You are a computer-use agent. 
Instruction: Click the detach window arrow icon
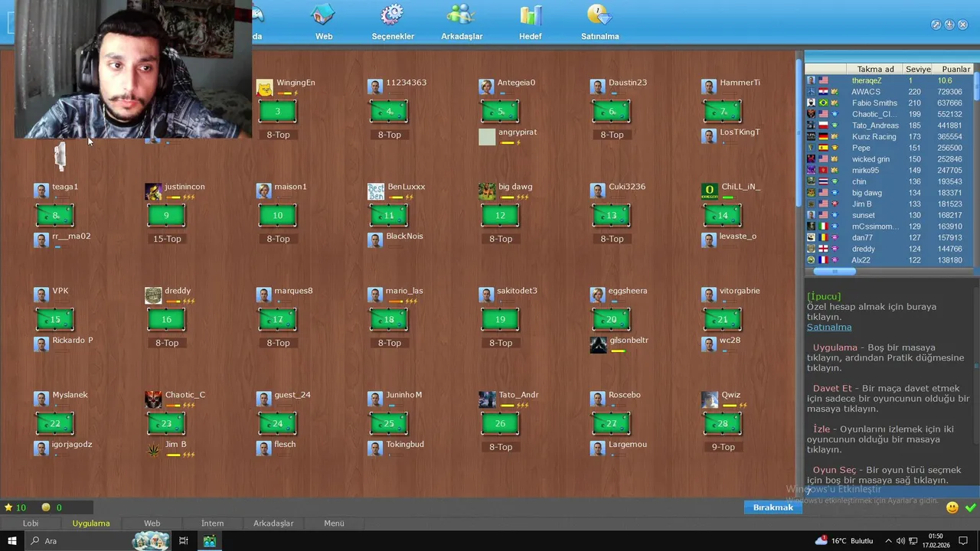pyautogui.click(x=936, y=24)
